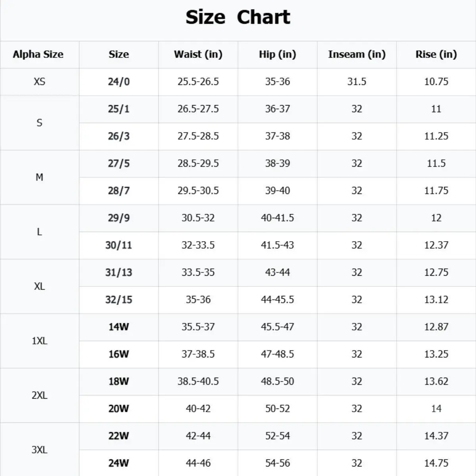Click the Inseam (in) column header

point(357,54)
